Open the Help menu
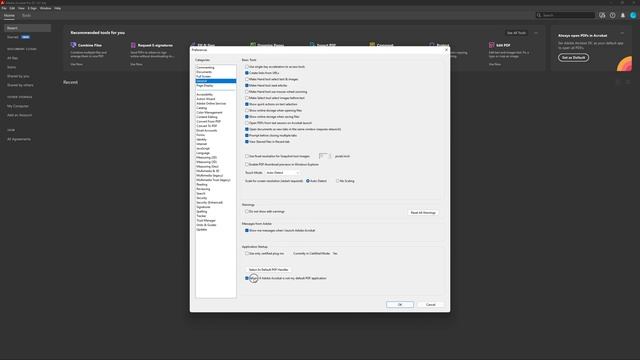640x360 pixels. pyautogui.click(x=58, y=8)
